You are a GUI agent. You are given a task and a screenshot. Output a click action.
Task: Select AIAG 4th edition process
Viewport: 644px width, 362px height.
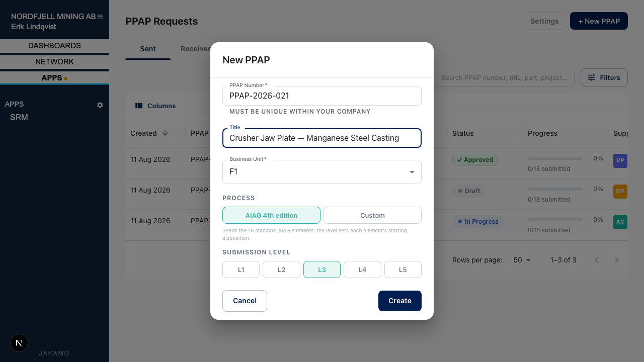point(271,215)
